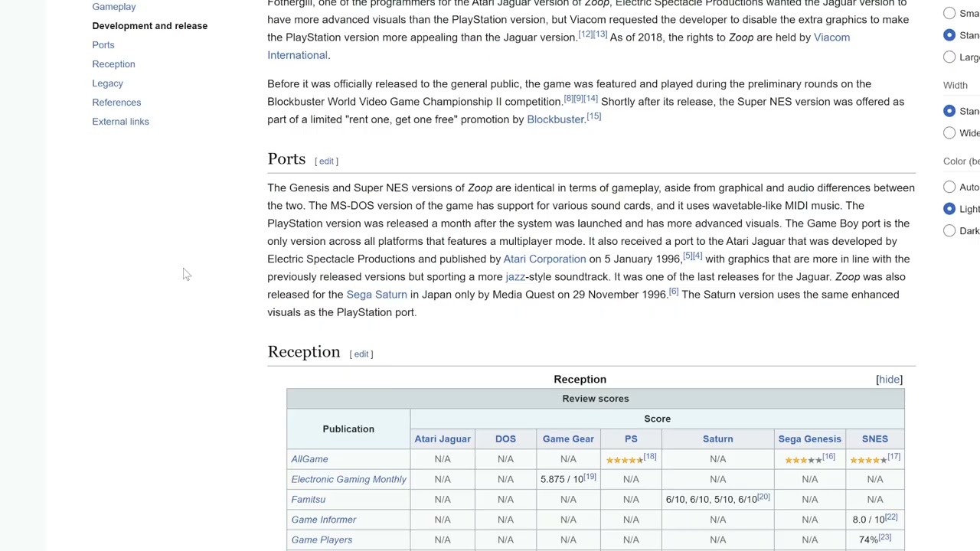Click the 'Reception' table caption
980x551 pixels.
tap(580, 380)
